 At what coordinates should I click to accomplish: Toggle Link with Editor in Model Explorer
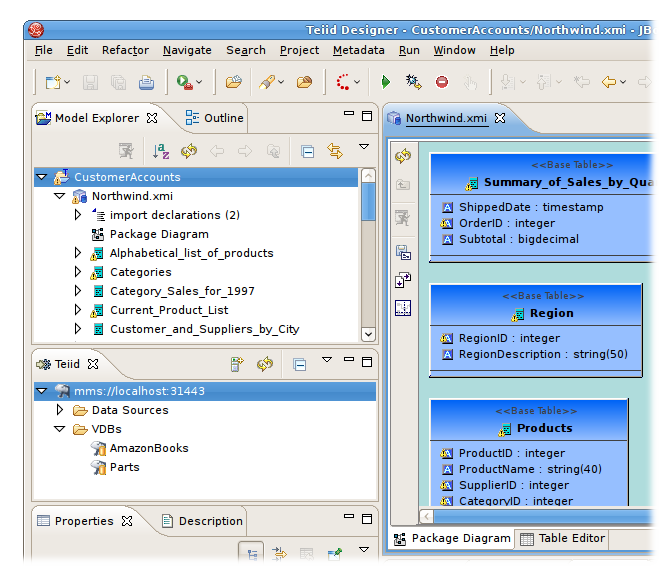(335, 151)
